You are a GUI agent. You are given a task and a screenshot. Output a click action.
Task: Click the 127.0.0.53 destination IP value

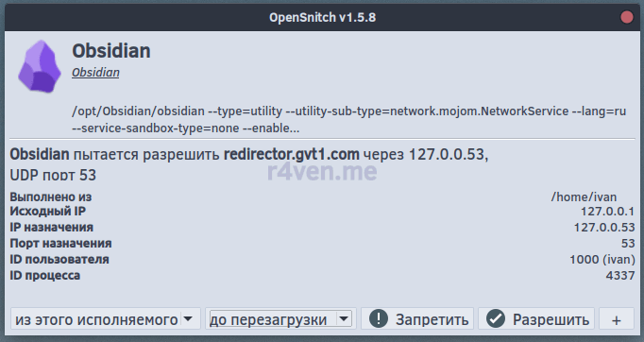tap(604, 228)
